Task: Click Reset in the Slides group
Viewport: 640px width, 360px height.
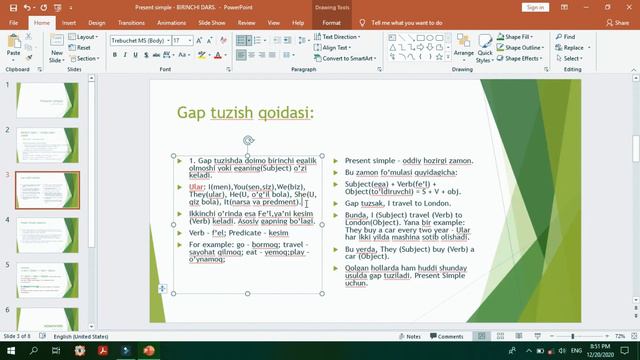Action: [x=80, y=47]
